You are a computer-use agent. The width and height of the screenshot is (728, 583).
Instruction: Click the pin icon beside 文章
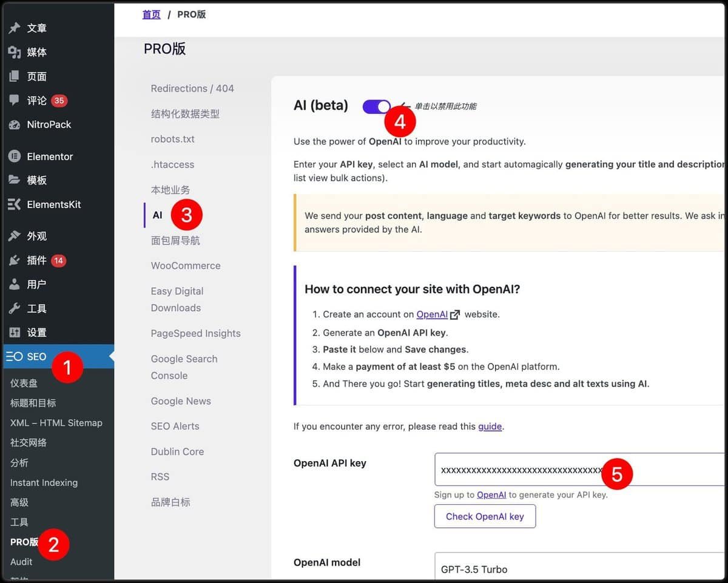coord(15,28)
